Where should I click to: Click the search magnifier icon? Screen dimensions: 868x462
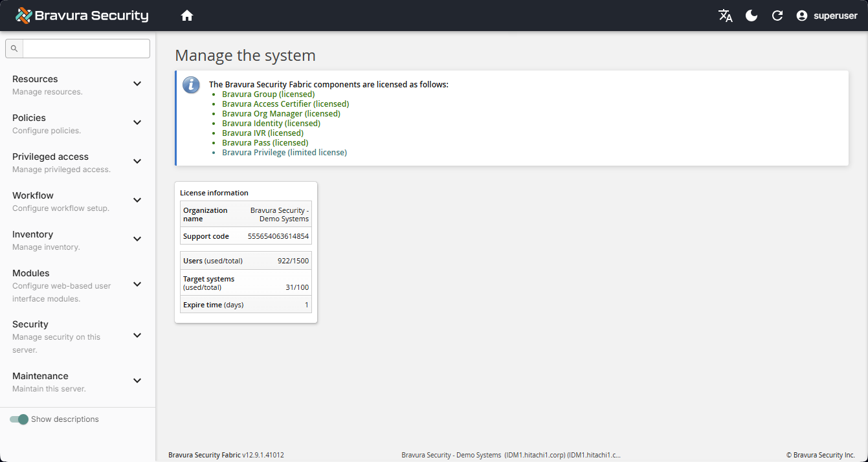[14, 48]
